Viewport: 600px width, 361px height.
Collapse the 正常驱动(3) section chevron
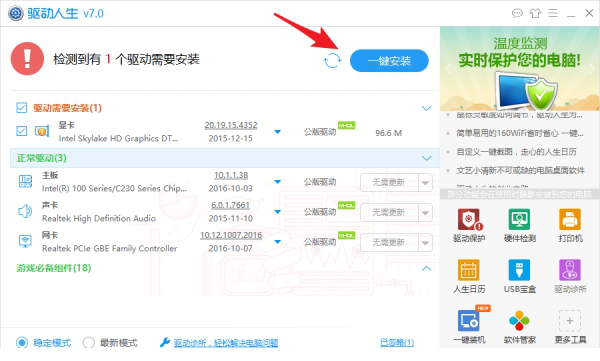click(x=426, y=158)
